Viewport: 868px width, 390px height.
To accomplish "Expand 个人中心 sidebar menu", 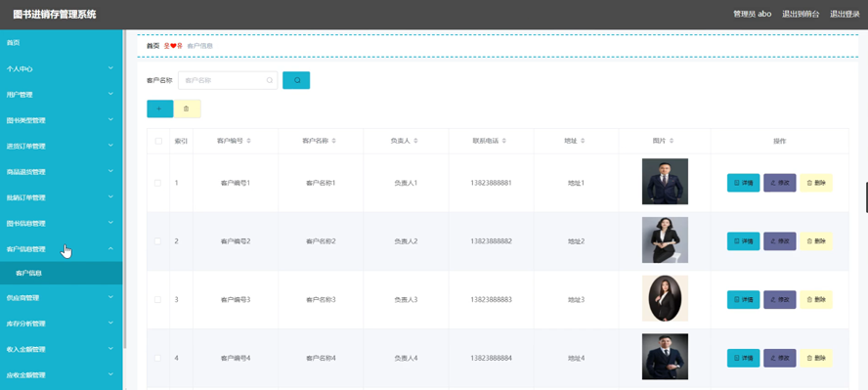I will 61,68.
